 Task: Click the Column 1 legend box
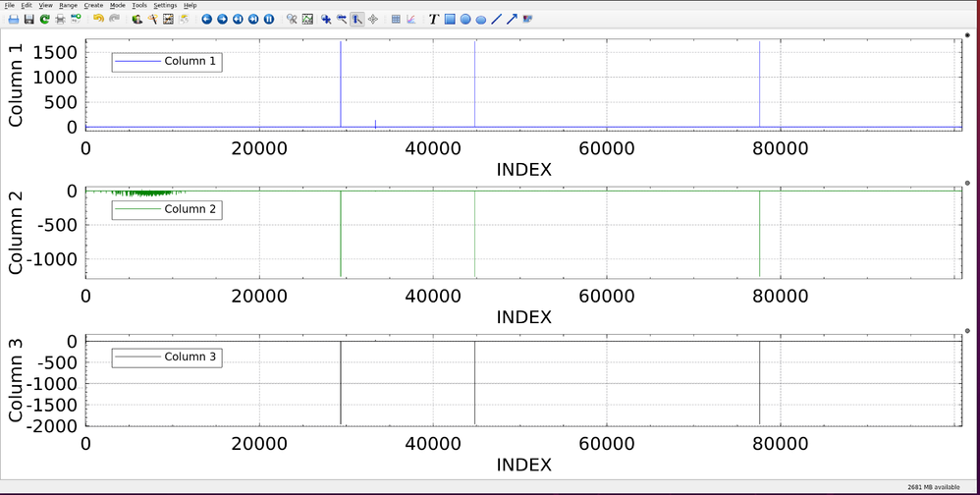(x=167, y=61)
